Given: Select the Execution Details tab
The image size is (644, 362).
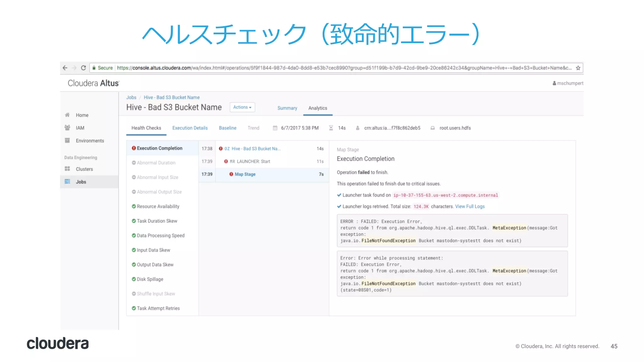Looking at the screenshot, I should (190, 128).
